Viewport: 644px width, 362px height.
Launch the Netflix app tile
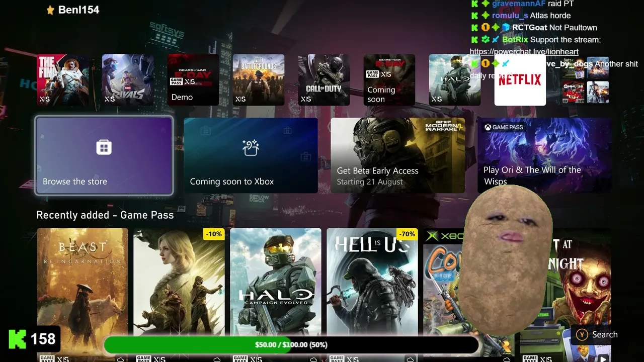pos(520,80)
